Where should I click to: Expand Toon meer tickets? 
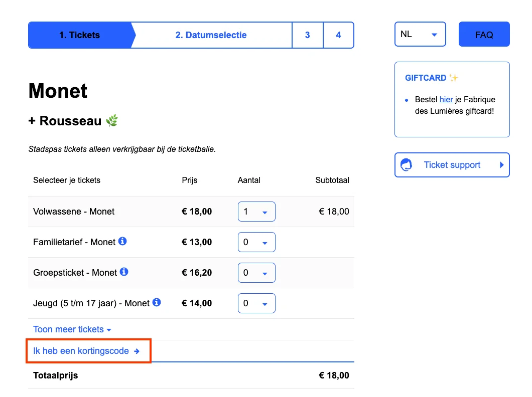(72, 329)
